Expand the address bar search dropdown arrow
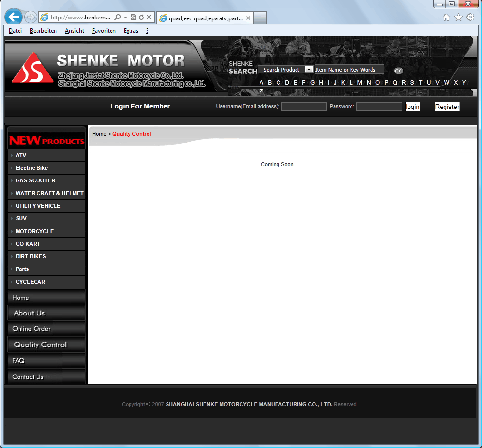482x448 pixels. click(125, 18)
